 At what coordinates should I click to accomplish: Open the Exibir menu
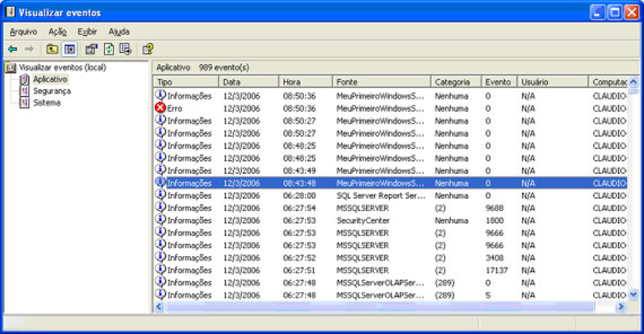click(87, 32)
